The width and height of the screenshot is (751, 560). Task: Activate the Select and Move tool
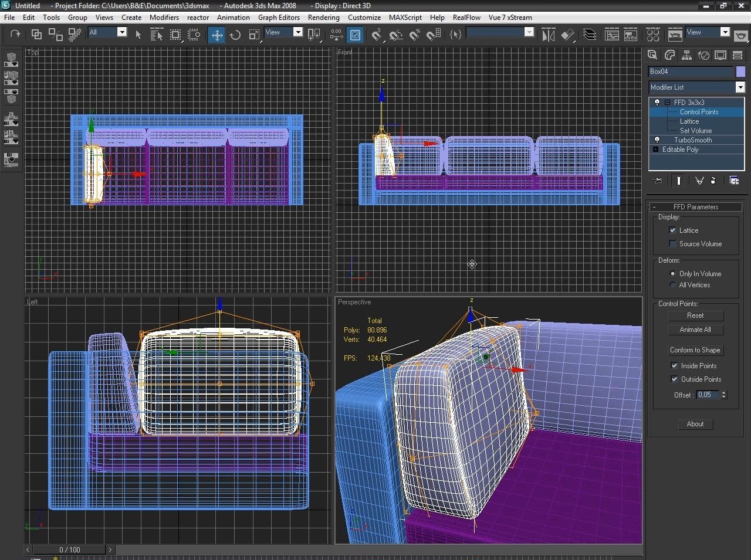pyautogui.click(x=216, y=35)
